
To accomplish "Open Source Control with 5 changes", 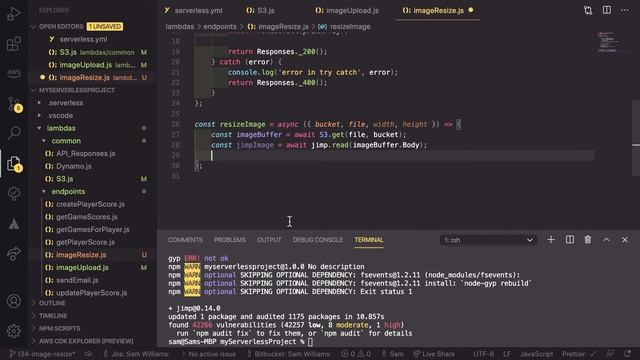I will [14, 104].
